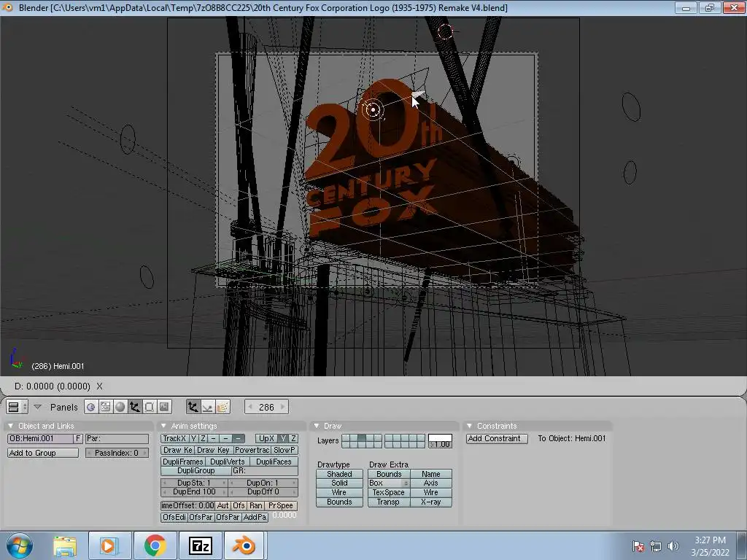Image resolution: width=747 pixels, height=560 pixels.
Task: Click the TimeOffset 0.00 slider
Action: (x=187, y=506)
